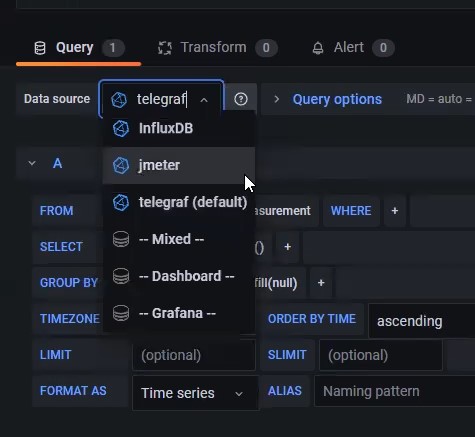Open the ORDER BY TIME ascending dropdown

click(x=422, y=321)
